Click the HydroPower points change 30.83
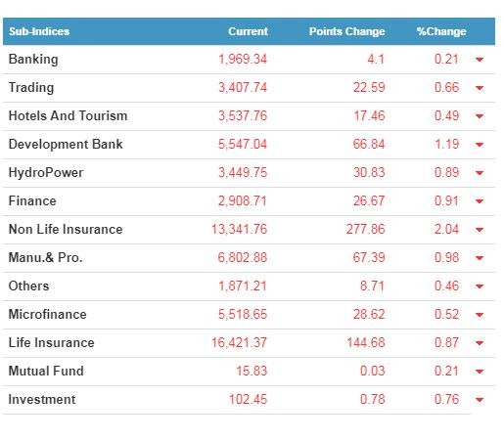The height and width of the screenshot is (440, 504). point(369,172)
